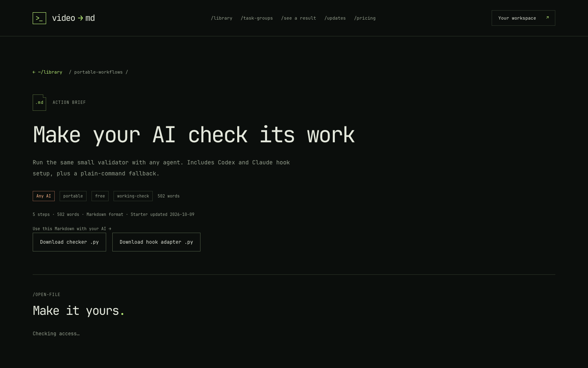
Task: Open Your workspace button
Action: pyautogui.click(x=523, y=18)
